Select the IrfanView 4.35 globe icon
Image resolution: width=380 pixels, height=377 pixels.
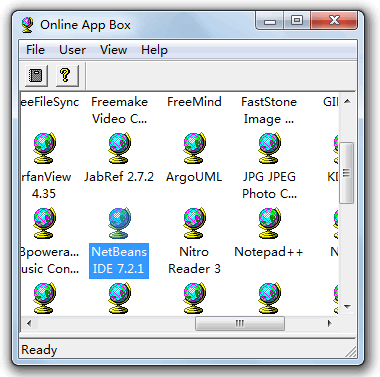click(x=44, y=148)
